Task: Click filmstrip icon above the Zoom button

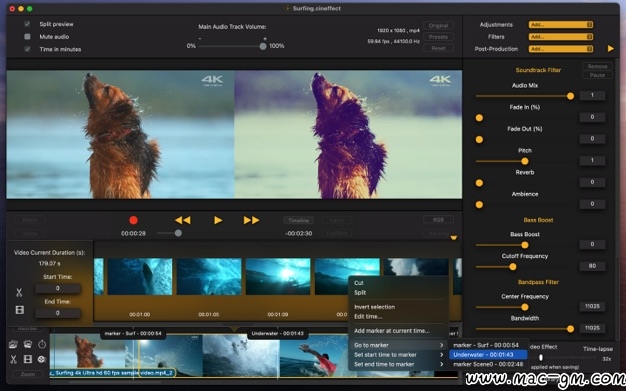Action: [28, 359]
